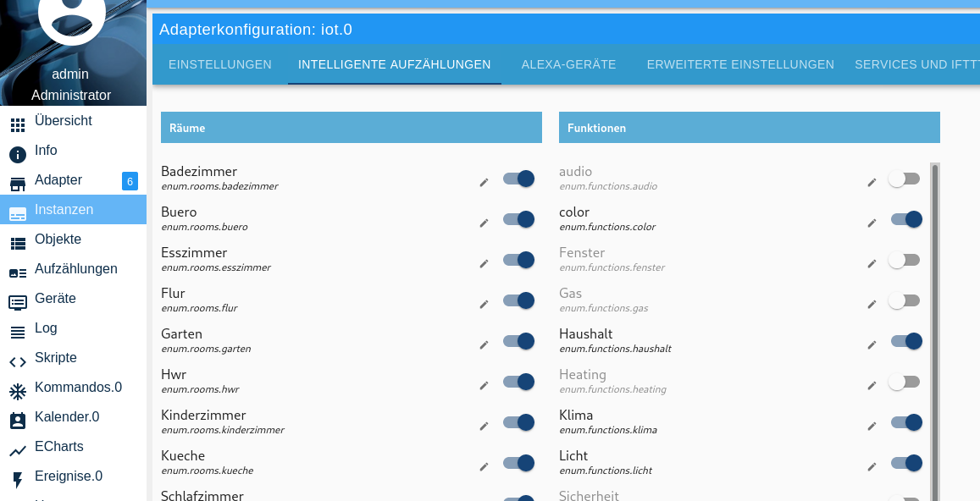The width and height of the screenshot is (980, 501).
Task: Enable the audio function switch
Action: coord(905,179)
